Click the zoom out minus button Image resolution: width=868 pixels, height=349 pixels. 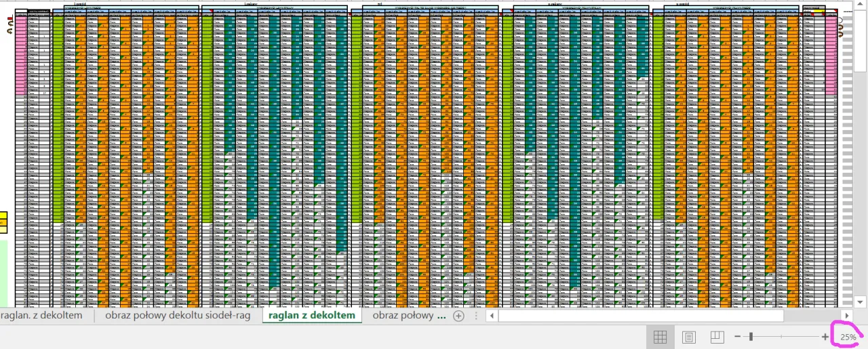(x=738, y=337)
